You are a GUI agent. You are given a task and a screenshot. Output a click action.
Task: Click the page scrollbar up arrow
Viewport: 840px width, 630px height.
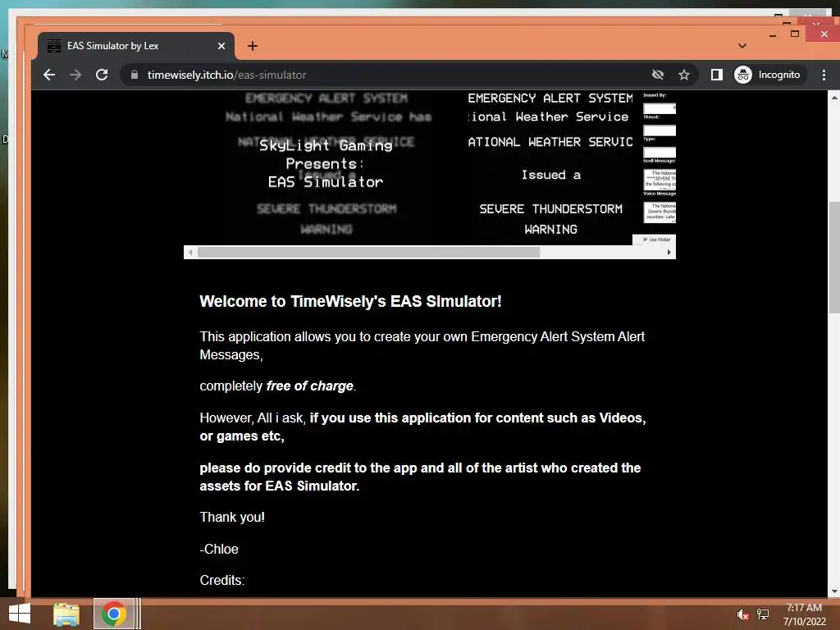834,98
